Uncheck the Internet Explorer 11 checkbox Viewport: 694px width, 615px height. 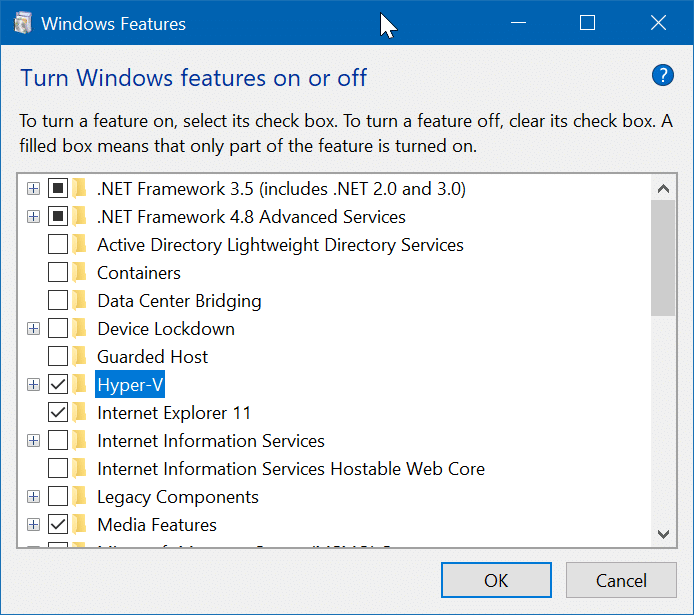pyautogui.click(x=58, y=412)
